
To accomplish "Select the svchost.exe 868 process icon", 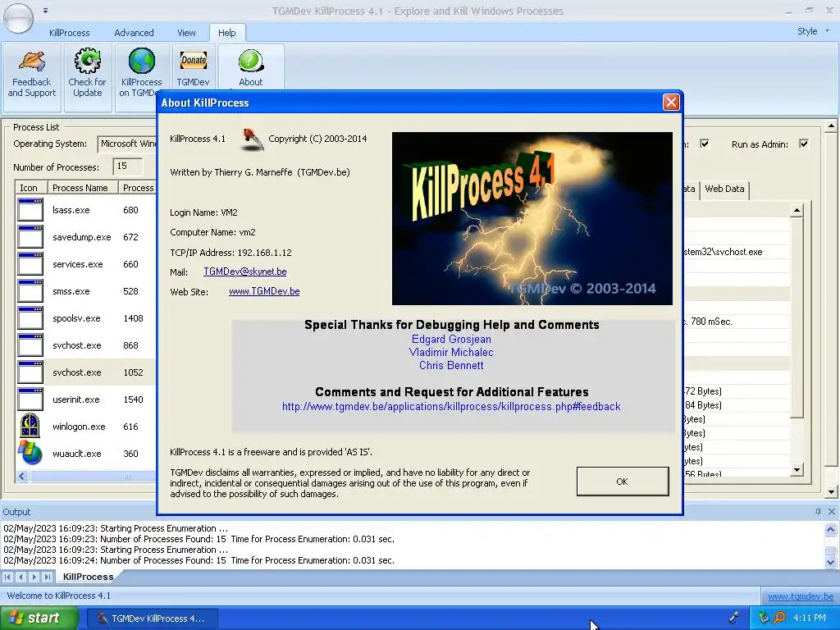I will (x=30, y=345).
